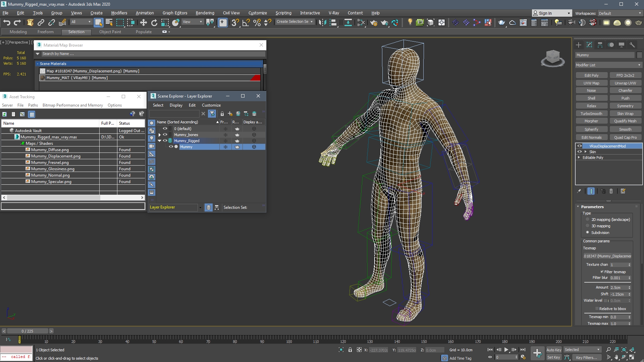Toggle visibility eye of VRayDisplacementMod

click(x=579, y=146)
